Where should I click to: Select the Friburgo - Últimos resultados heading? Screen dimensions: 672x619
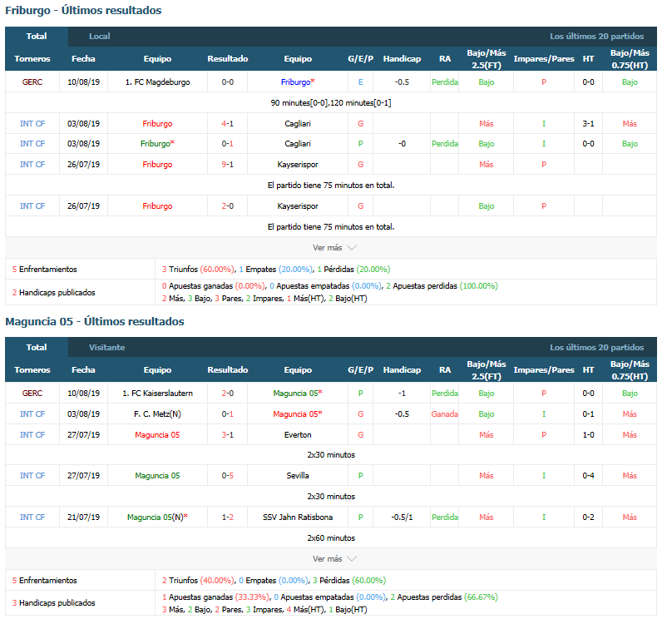(83, 10)
